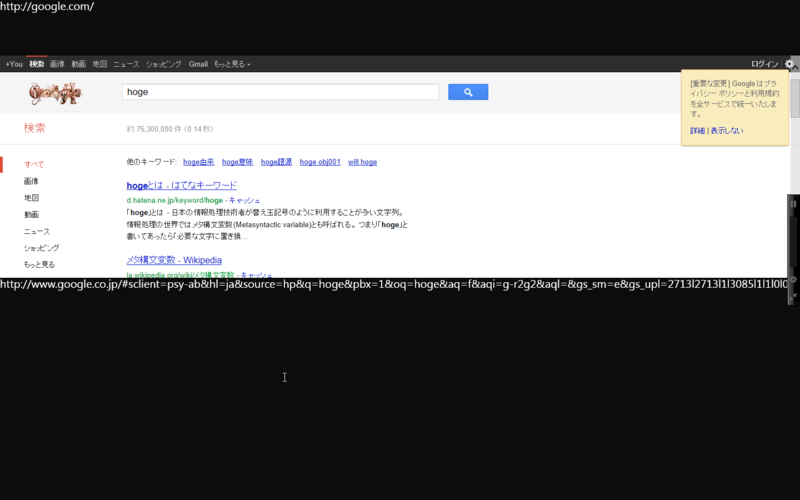This screenshot has height=500, width=800.
Task: Click the ログイン sign-in link
Action: 764,64
